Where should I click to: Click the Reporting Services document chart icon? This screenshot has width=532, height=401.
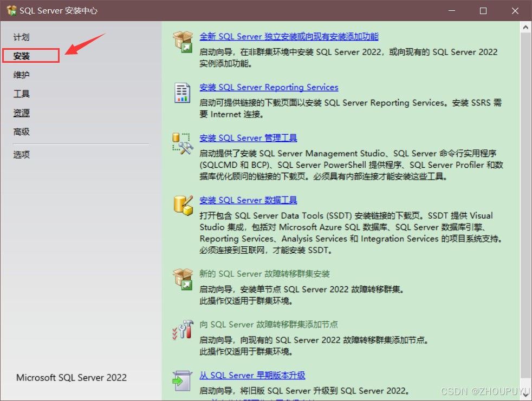(183, 93)
